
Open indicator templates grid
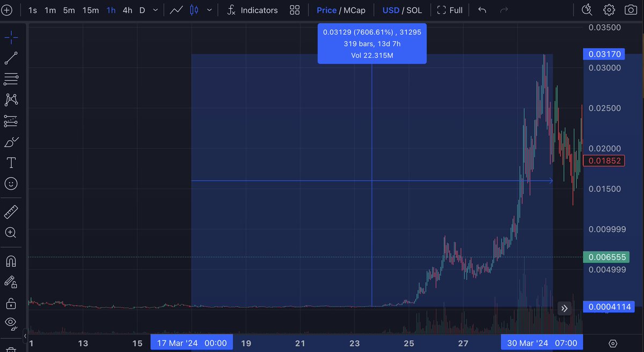pyautogui.click(x=295, y=10)
